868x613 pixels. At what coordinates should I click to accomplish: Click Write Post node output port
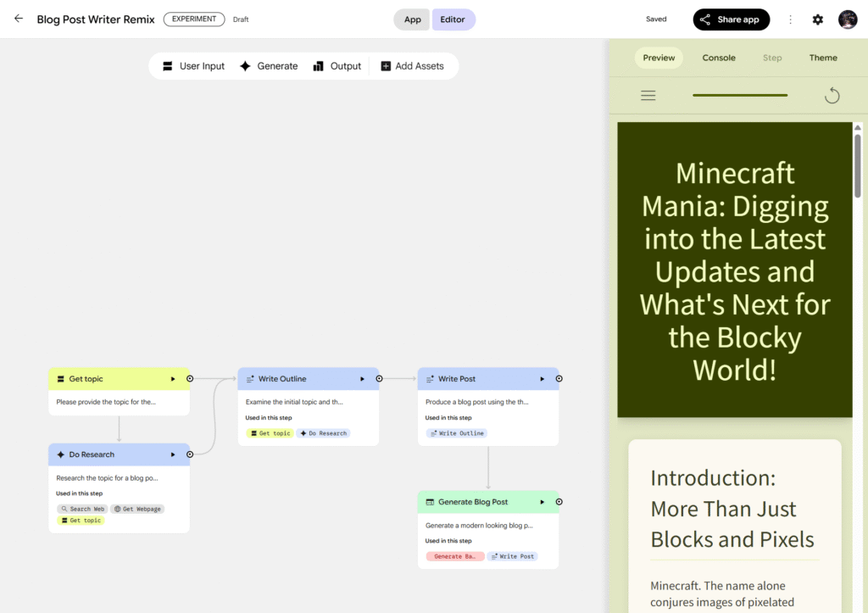559,379
